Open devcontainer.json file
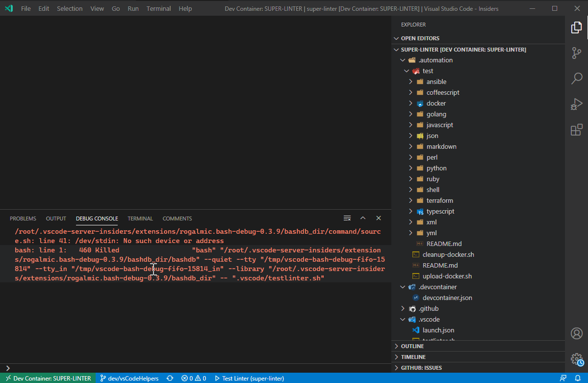Viewport: 588px width, 383px height. 478,298
